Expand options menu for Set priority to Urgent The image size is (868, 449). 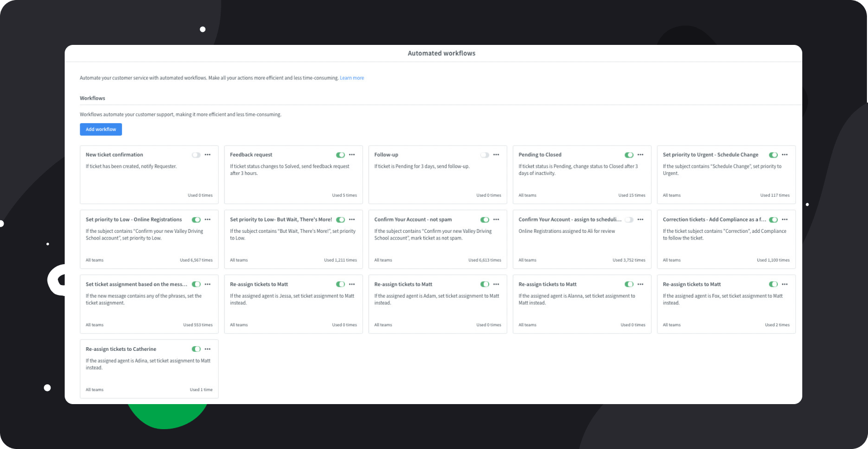pos(785,155)
